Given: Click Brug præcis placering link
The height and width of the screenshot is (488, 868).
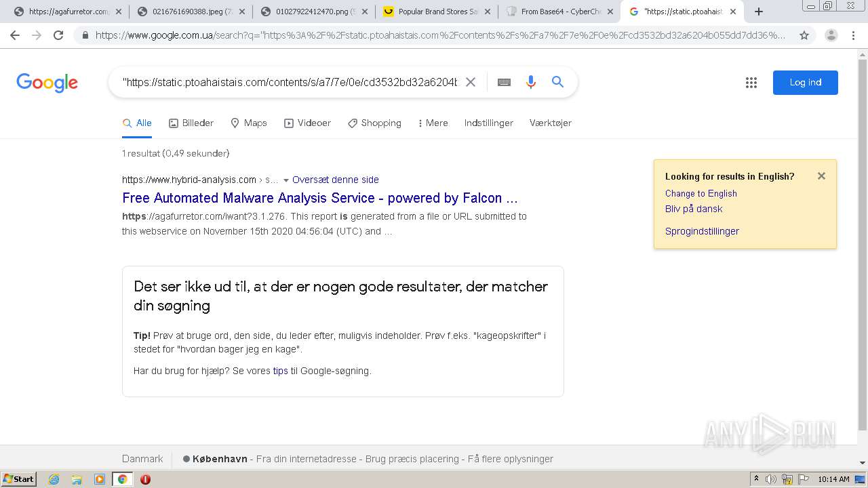Looking at the screenshot, I should coord(412,459).
